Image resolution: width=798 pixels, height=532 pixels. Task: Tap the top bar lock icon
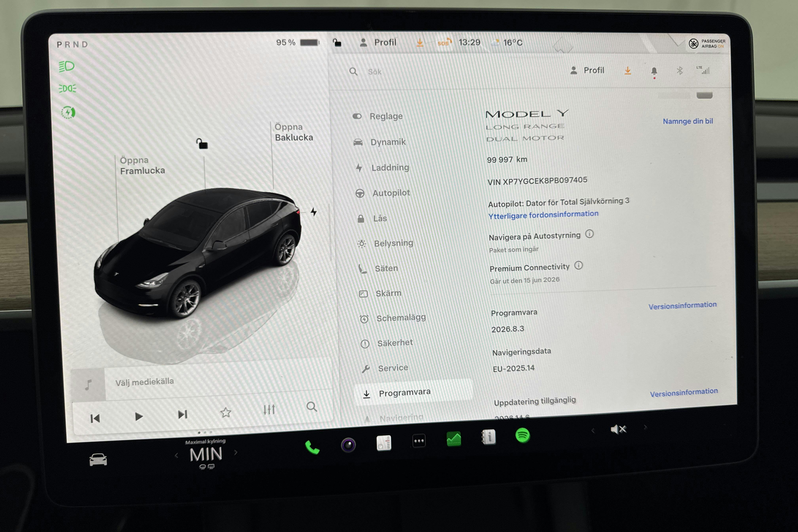337,43
